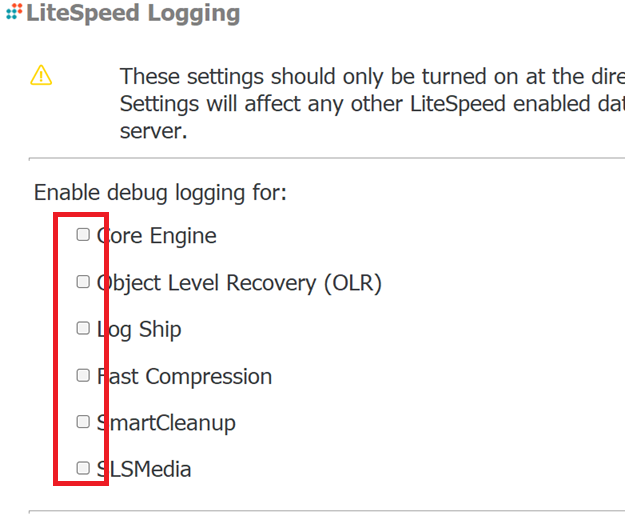625x532 pixels.
Task: Turn on the SmartCleanup checkbox
Action: 83,422
